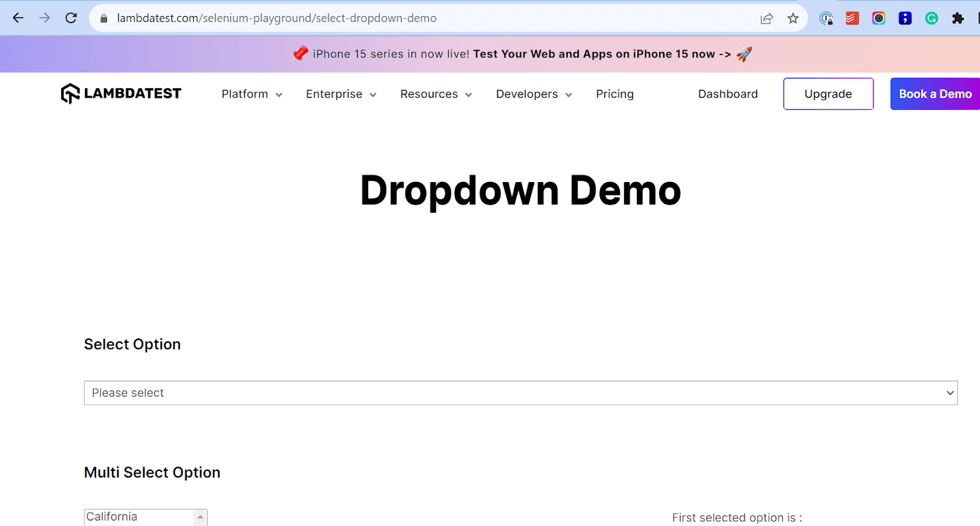The width and height of the screenshot is (980, 526).
Task: Go back using the browser back arrow
Action: (18, 18)
